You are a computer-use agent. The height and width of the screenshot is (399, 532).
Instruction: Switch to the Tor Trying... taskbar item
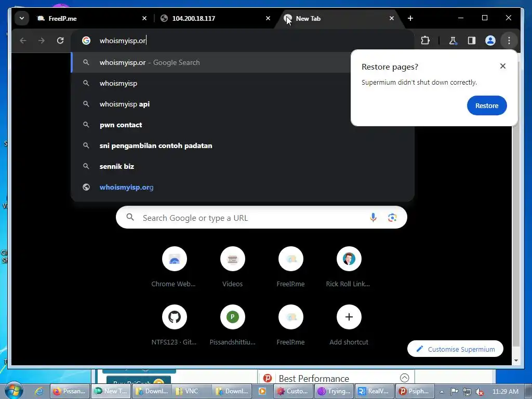tap(334, 391)
